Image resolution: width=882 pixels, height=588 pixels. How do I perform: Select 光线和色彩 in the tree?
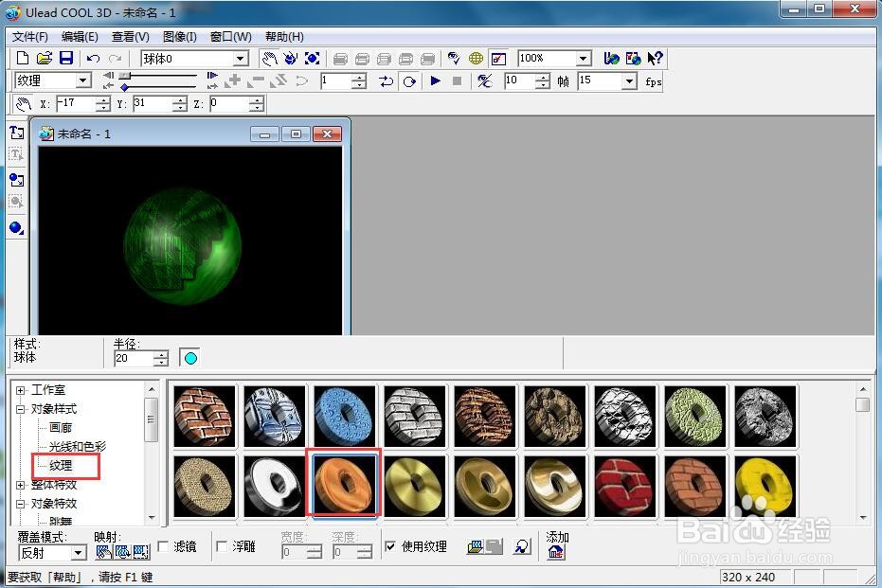point(77,447)
